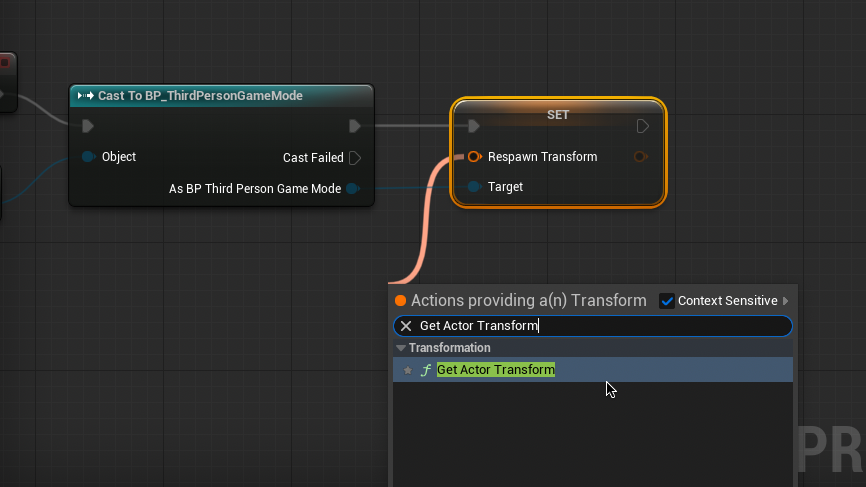Image resolution: width=866 pixels, height=487 pixels.
Task: Select Get Actor Transform from action list
Action: [496, 370]
